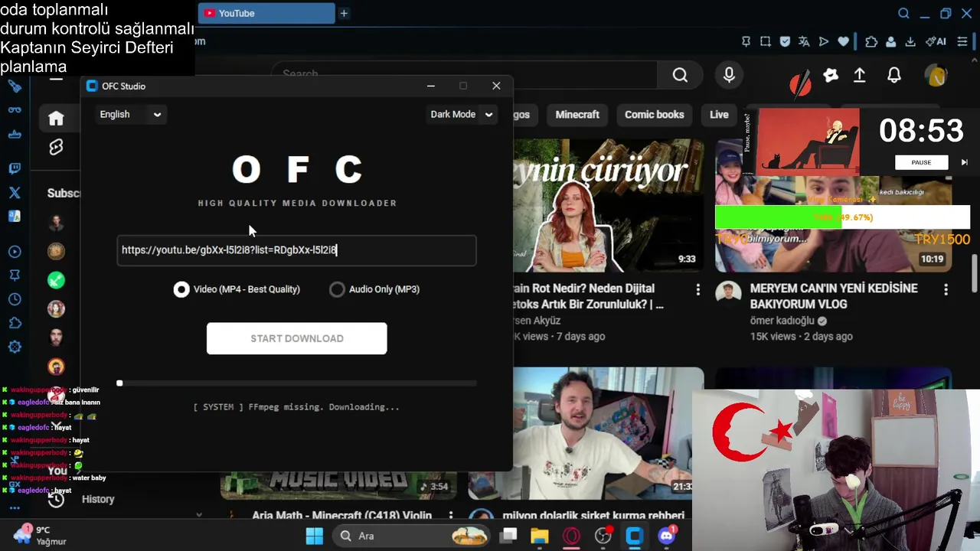This screenshot has width=980, height=551.
Task: Open the history clock icon in Opera sidebar
Action: click(x=15, y=299)
